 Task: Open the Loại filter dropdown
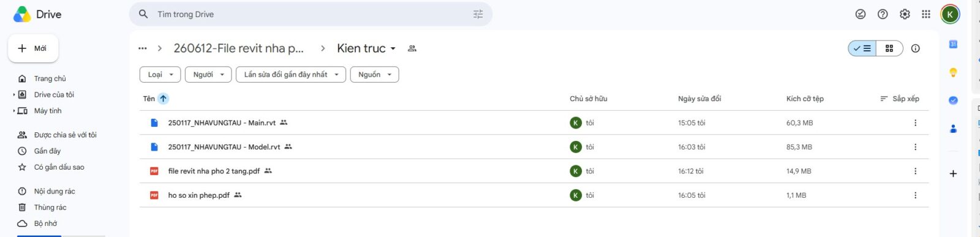click(x=160, y=75)
